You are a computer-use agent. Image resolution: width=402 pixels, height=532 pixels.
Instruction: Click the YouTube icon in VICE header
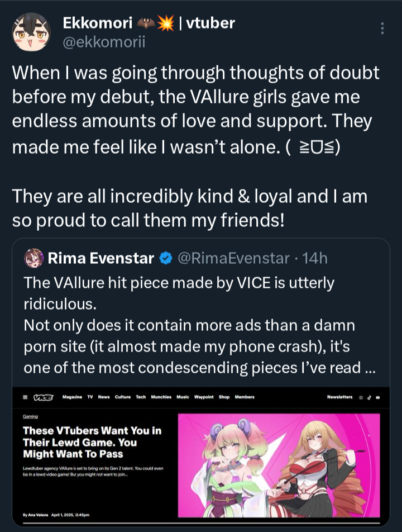coord(378,397)
